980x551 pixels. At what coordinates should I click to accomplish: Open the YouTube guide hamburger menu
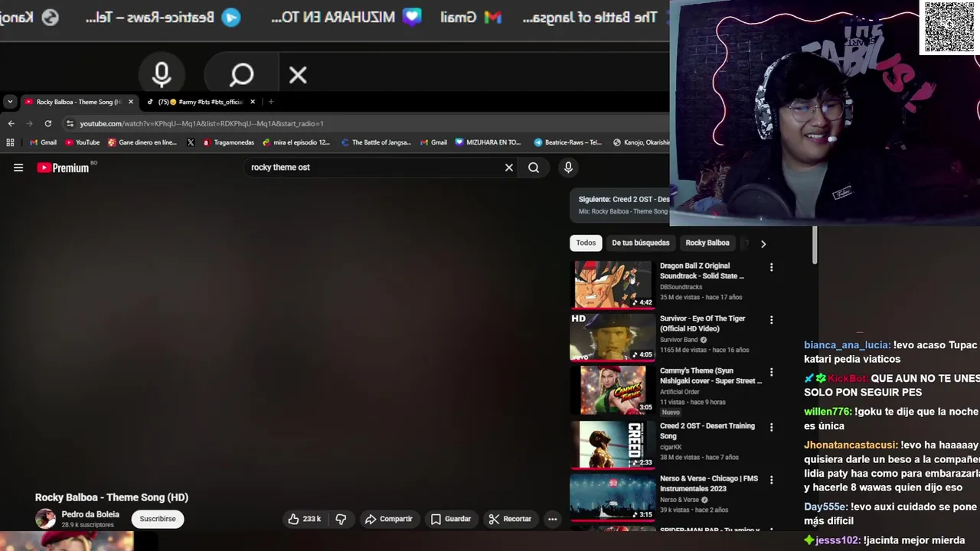point(18,168)
